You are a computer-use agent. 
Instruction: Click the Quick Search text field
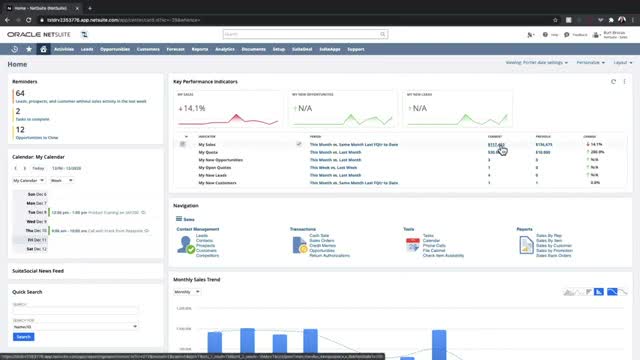[75, 311]
